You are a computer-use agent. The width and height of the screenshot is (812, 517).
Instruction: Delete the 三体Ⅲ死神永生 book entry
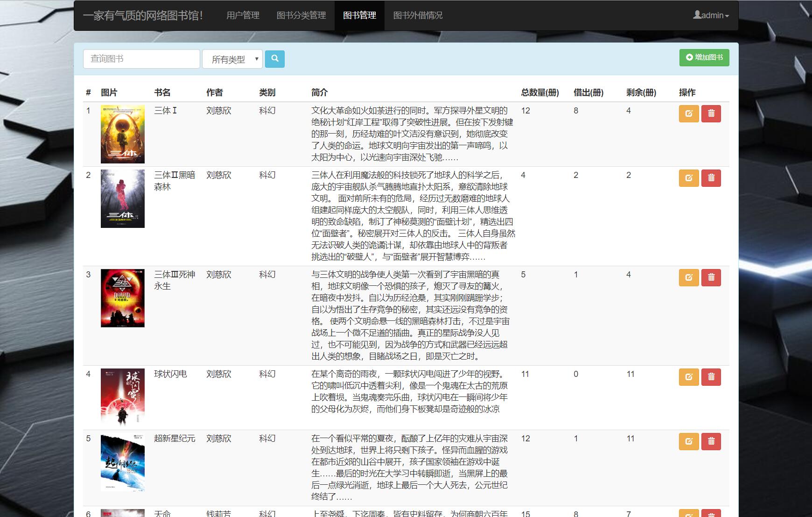point(711,277)
